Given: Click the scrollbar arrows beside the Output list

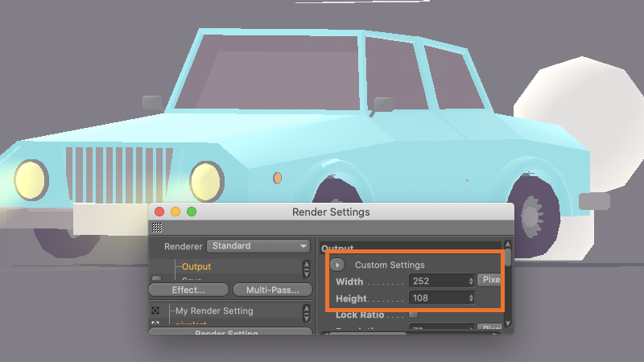Looking at the screenshot, I should coord(307,269).
